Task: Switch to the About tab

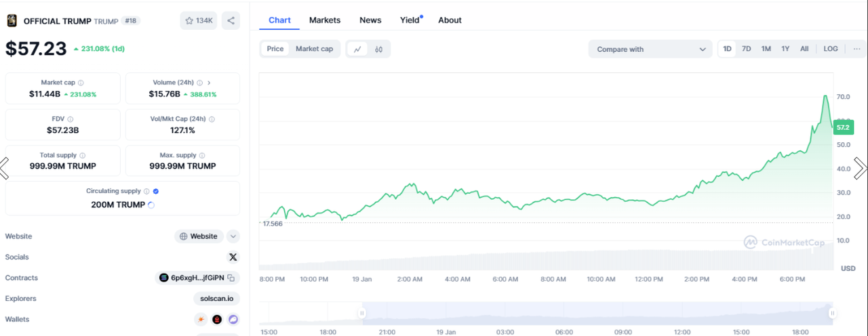Action: (450, 20)
